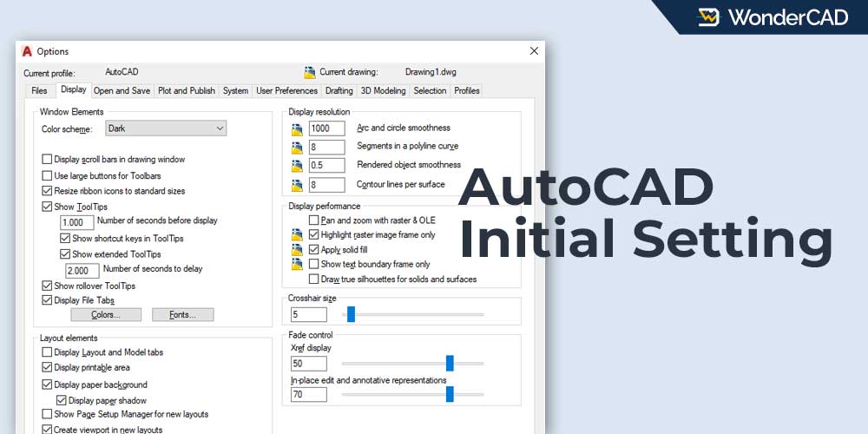Enable Show text boundary frame only
Image resolution: width=868 pixels, height=434 pixels.
[314, 264]
